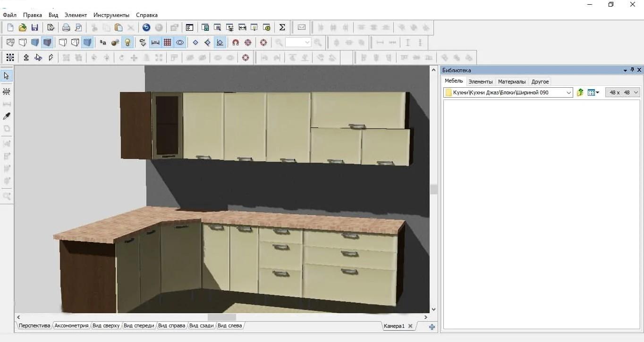Toggle dimension lines display
Screen dimensions: 644x342
tap(155, 42)
